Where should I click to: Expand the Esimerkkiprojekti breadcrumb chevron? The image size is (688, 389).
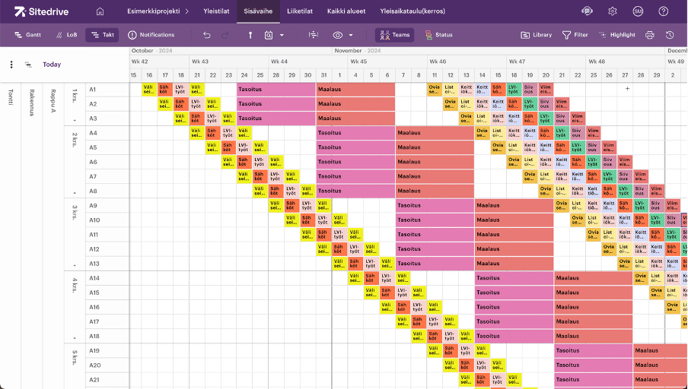pos(187,11)
